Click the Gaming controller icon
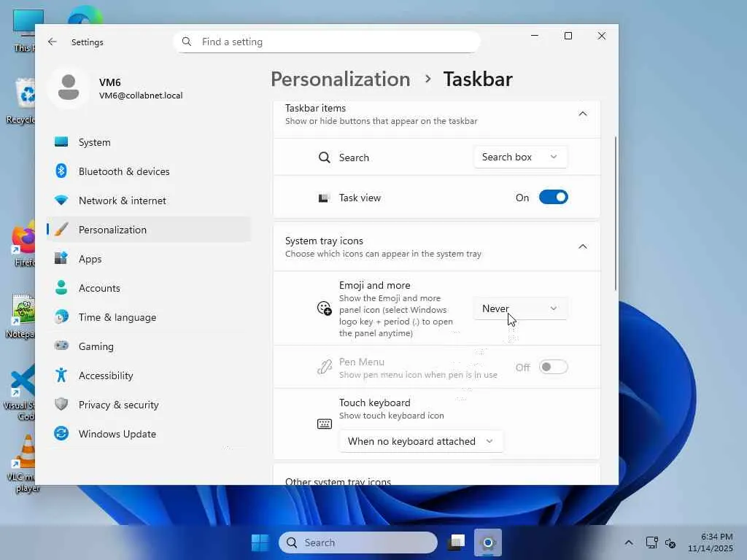747x560 pixels. pos(61,346)
